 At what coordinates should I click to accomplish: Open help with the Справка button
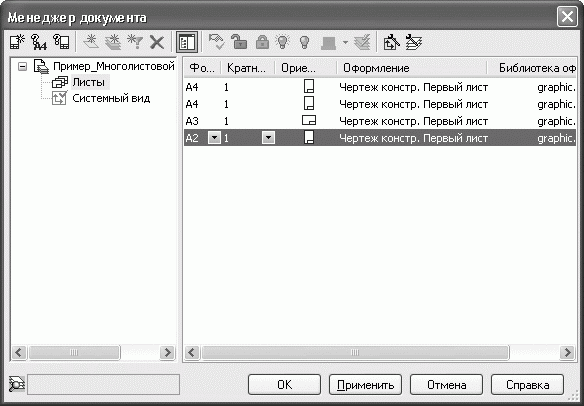(527, 384)
